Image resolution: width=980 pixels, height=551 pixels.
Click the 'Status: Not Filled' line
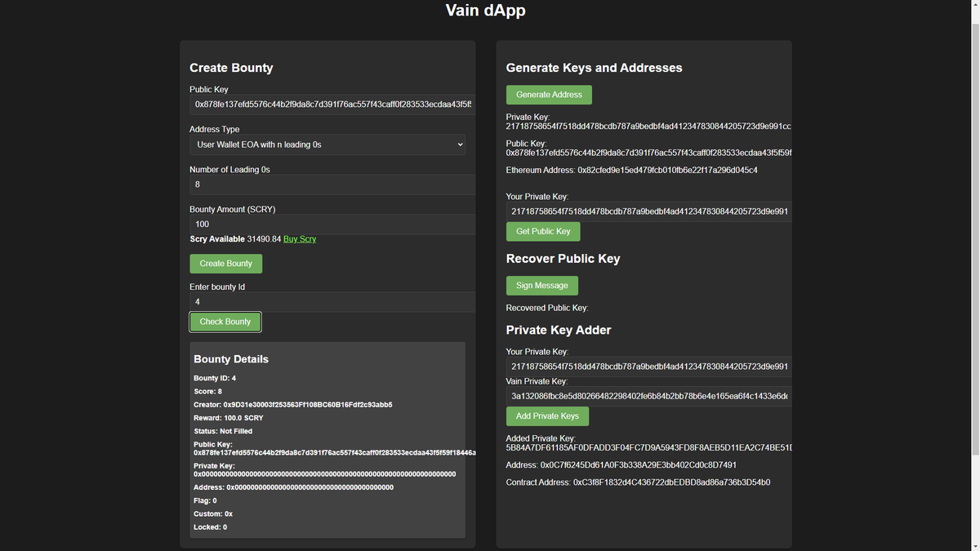click(223, 431)
